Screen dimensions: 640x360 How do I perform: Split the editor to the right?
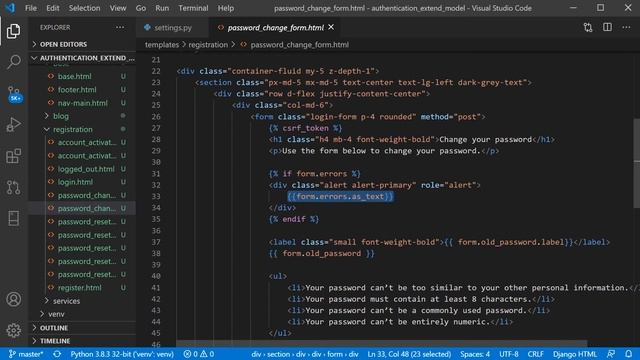pyautogui.click(x=607, y=27)
